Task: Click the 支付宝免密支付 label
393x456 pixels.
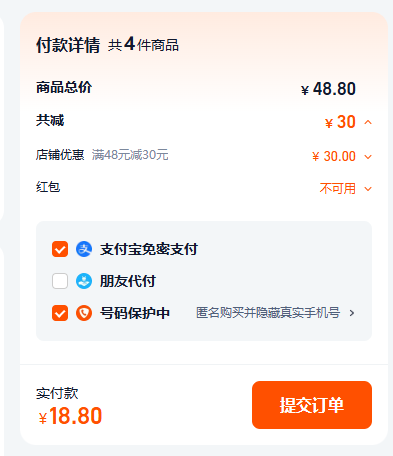Action: [x=149, y=249]
